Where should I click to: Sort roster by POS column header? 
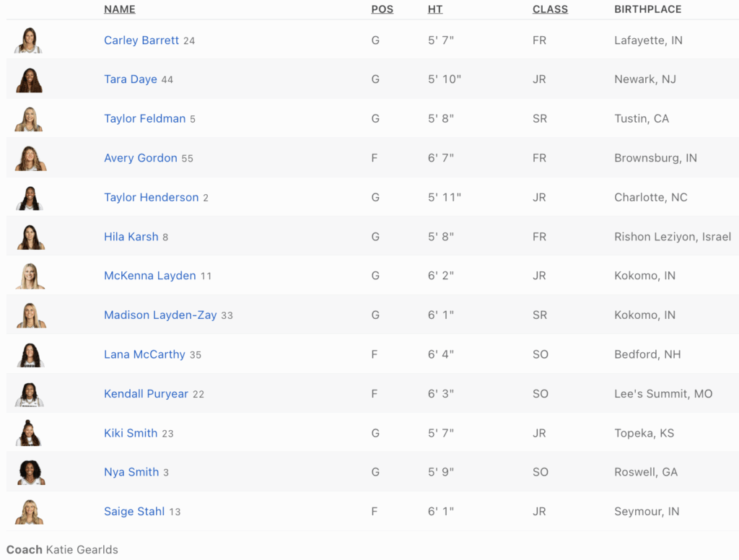(382, 9)
